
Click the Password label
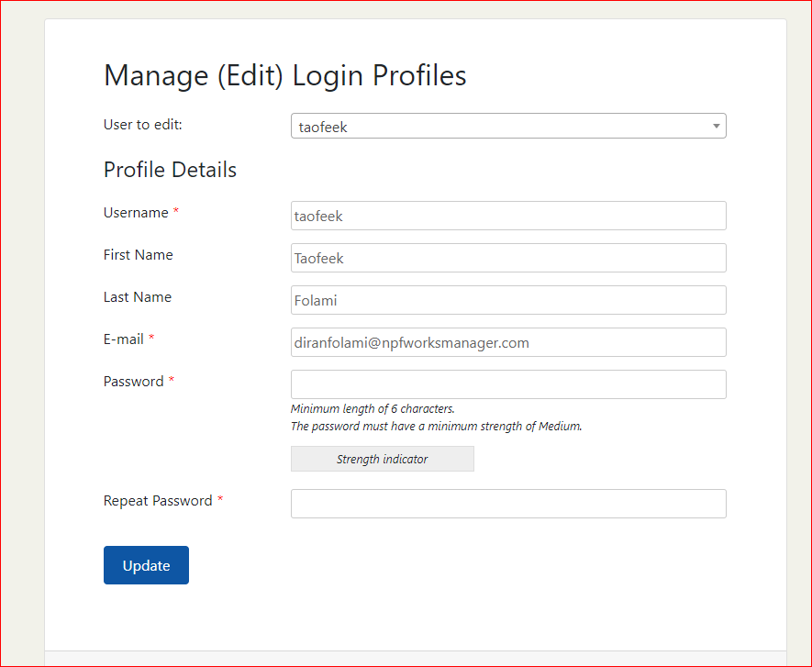click(x=134, y=382)
